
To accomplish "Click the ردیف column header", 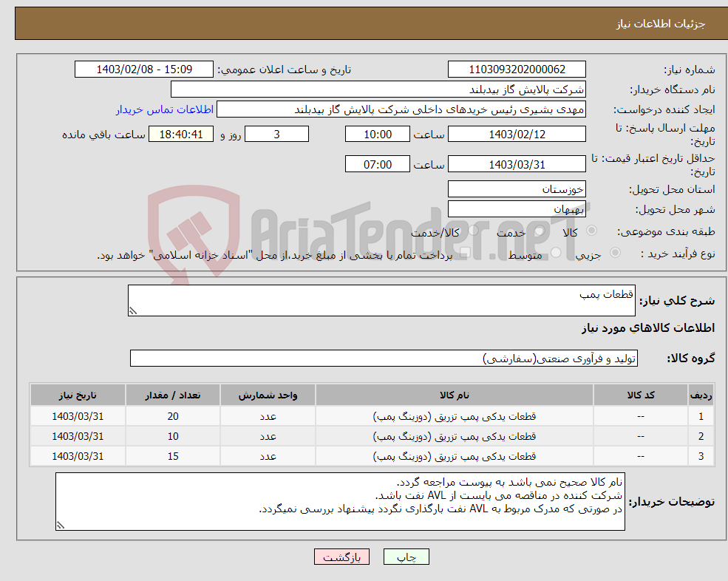I will pos(701,395).
